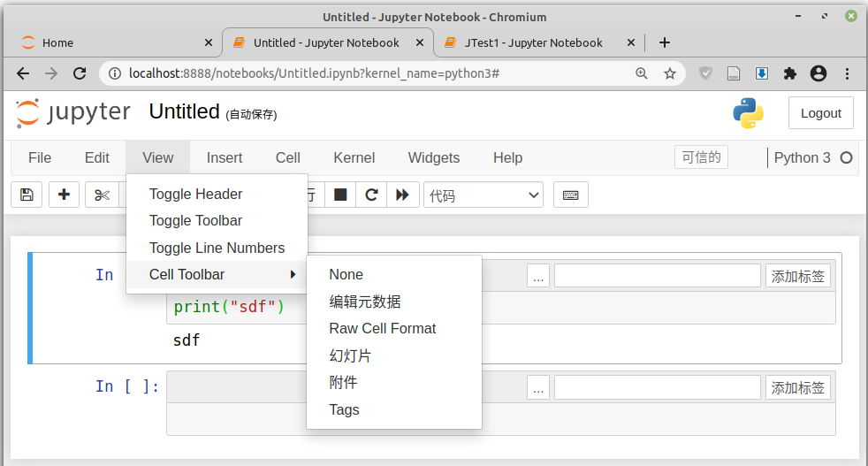
Task: Open the Edit menu
Action: [97, 158]
